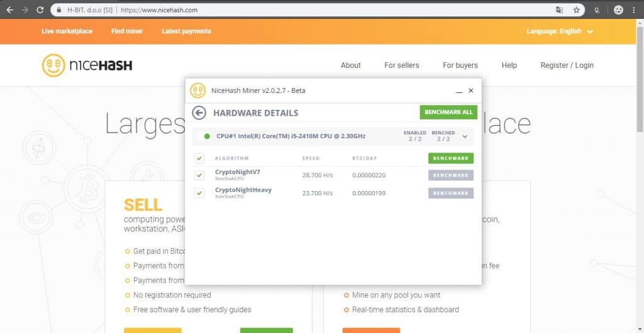Click the CryptoNightV7 algorithm name
This screenshot has height=333, width=644.
tap(237, 172)
